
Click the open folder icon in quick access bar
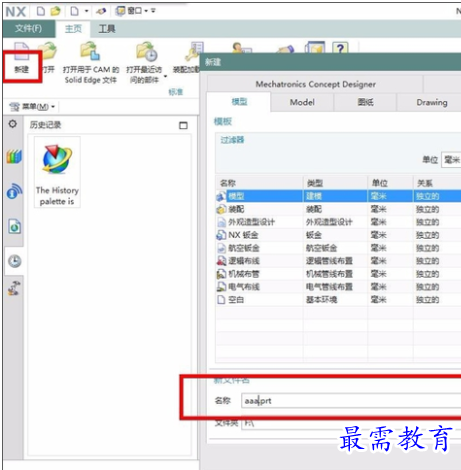pos(55,11)
